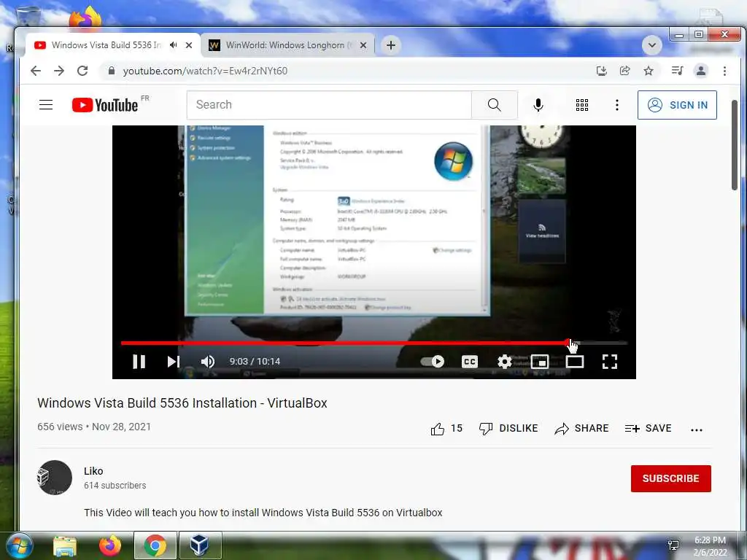Open Chrome media control icon
The height and width of the screenshot is (560, 747).
(677, 71)
